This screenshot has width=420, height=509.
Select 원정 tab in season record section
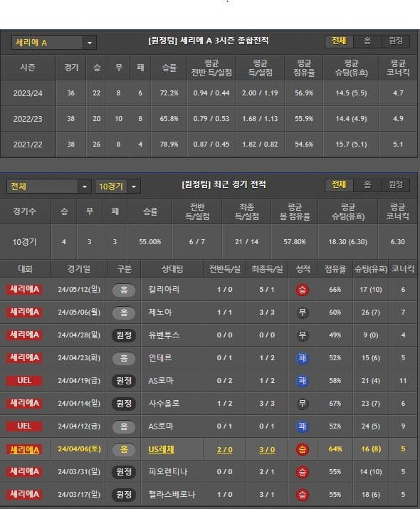(x=396, y=41)
